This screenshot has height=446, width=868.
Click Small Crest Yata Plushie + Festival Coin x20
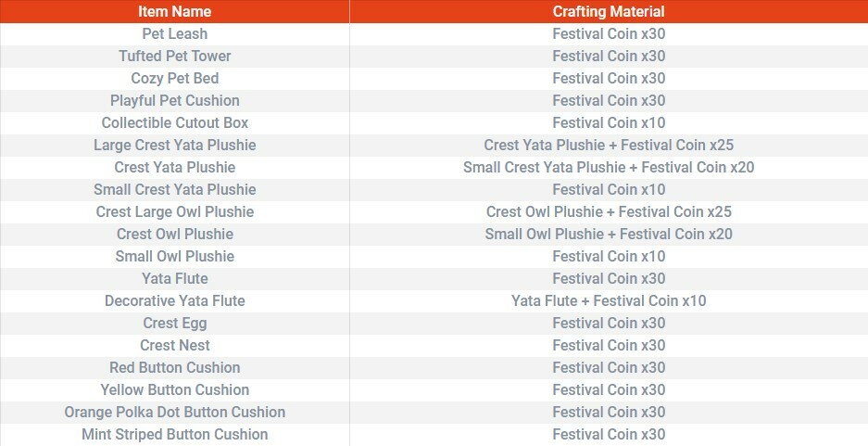pos(609,167)
